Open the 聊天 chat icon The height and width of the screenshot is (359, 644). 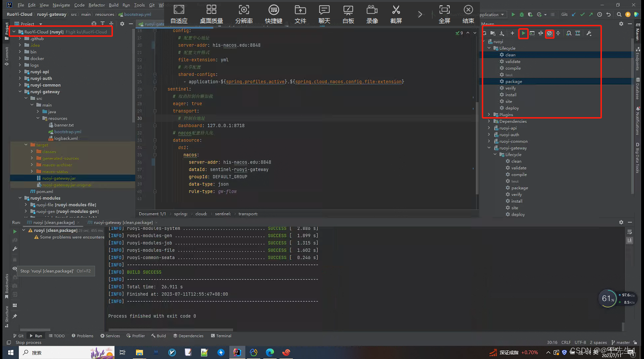(324, 14)
